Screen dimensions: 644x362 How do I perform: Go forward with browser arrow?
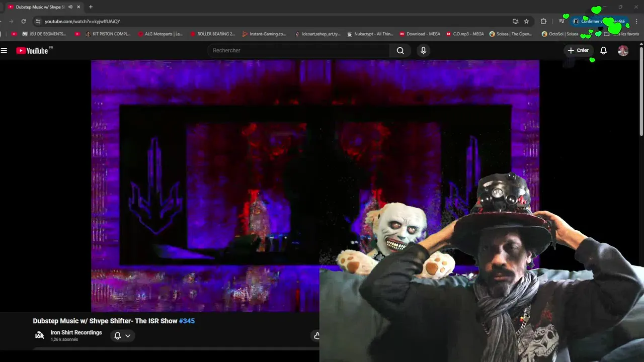(x=11, y=21)
